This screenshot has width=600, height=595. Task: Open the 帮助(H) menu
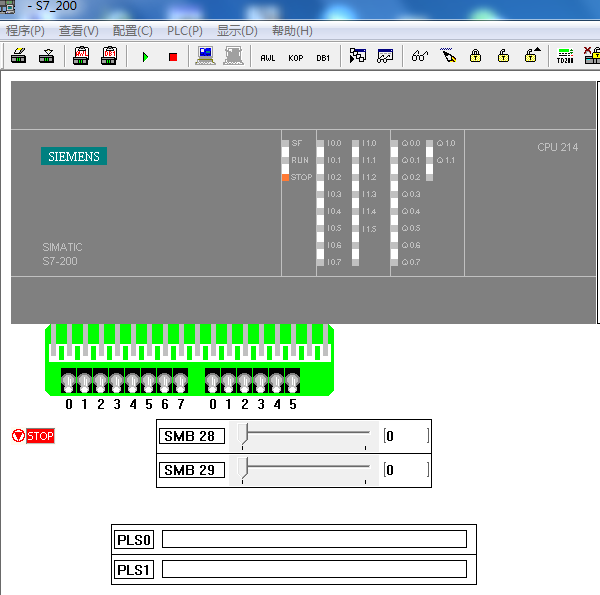pyautogui.click(x=292, y=31)
